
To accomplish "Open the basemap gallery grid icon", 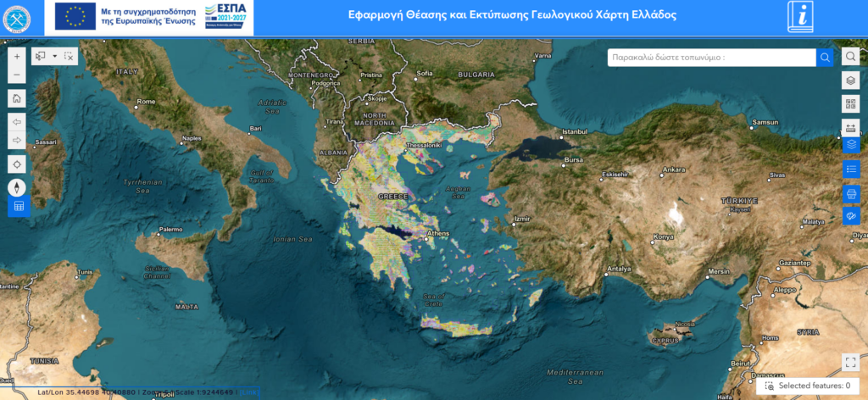I will click(851, 103).
